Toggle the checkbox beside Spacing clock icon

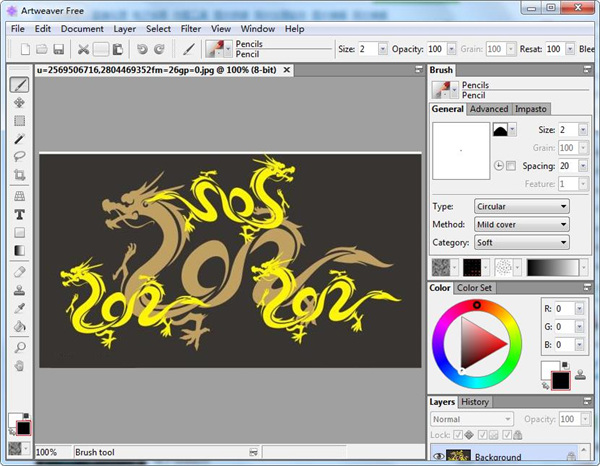tap(511, 165)
